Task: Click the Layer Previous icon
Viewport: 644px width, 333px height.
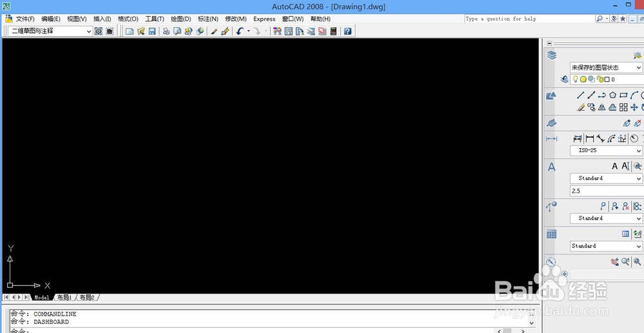Action: click(564, 79)
